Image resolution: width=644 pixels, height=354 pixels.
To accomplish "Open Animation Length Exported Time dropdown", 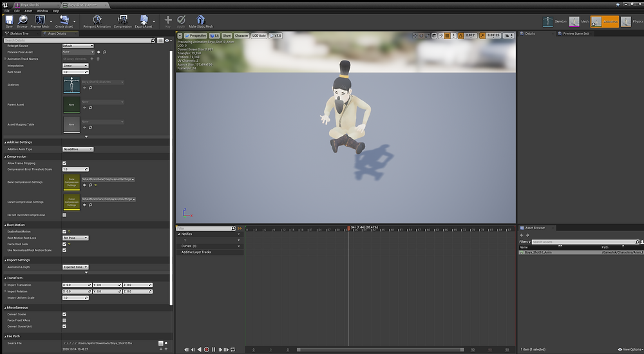I will click(x=75, y=267).
